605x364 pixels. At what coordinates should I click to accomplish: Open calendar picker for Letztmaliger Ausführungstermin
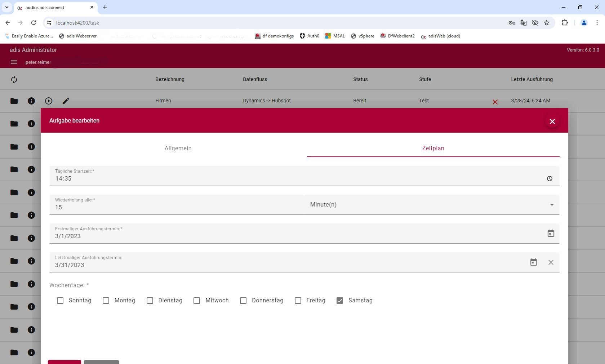[x=533, y=262]
